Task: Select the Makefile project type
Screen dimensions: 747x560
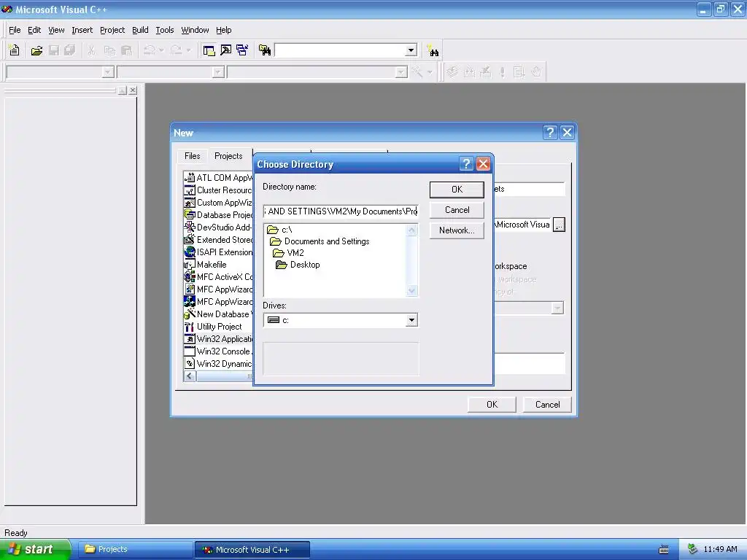Action: tap(205, 265)
